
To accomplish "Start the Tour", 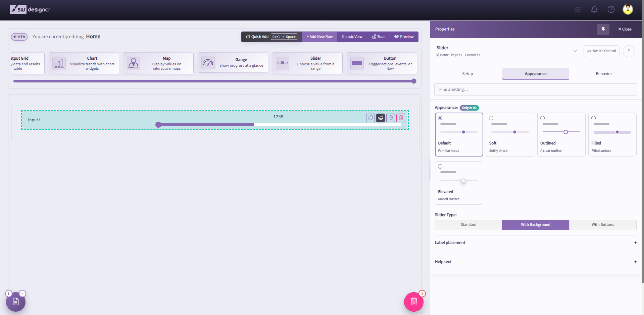I will click(378, 37).
